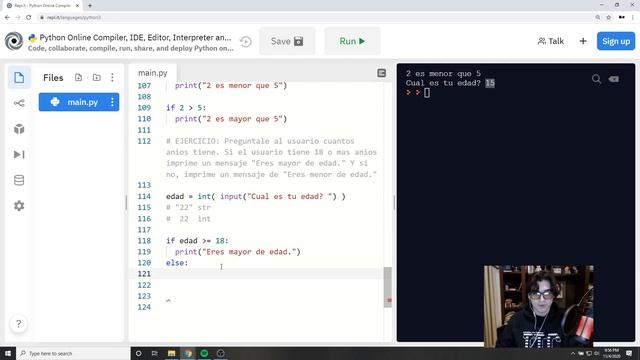Open the version control sidebar icon
The width and height of the screenshot is (640, 360).
19,103
